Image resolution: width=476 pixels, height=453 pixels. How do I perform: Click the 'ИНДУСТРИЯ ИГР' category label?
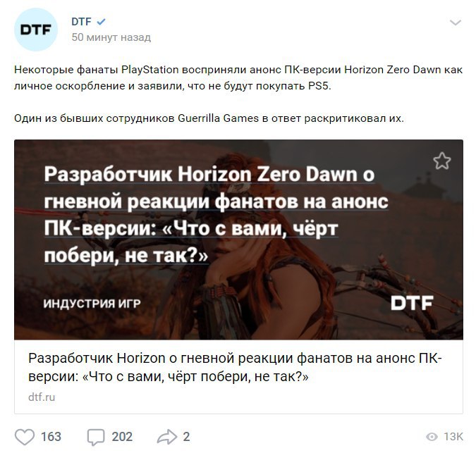pyautogui.click(x=92, y=304)
